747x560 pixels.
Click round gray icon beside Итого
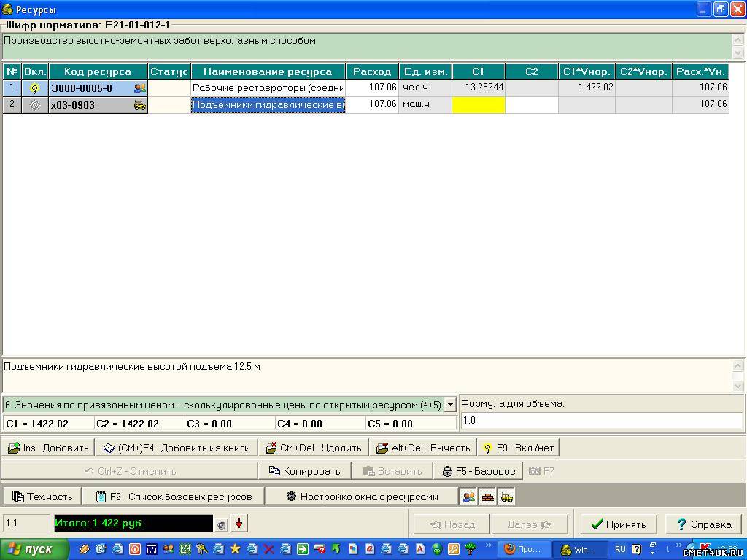[221, 525]
